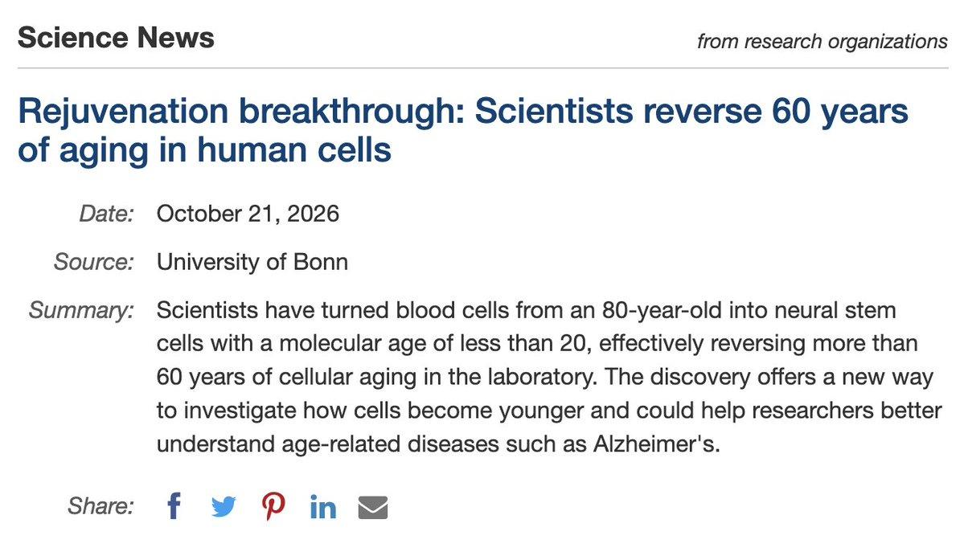Share the article on LinkedIn
The image size is (964, 560).
[x=322, y=507]
